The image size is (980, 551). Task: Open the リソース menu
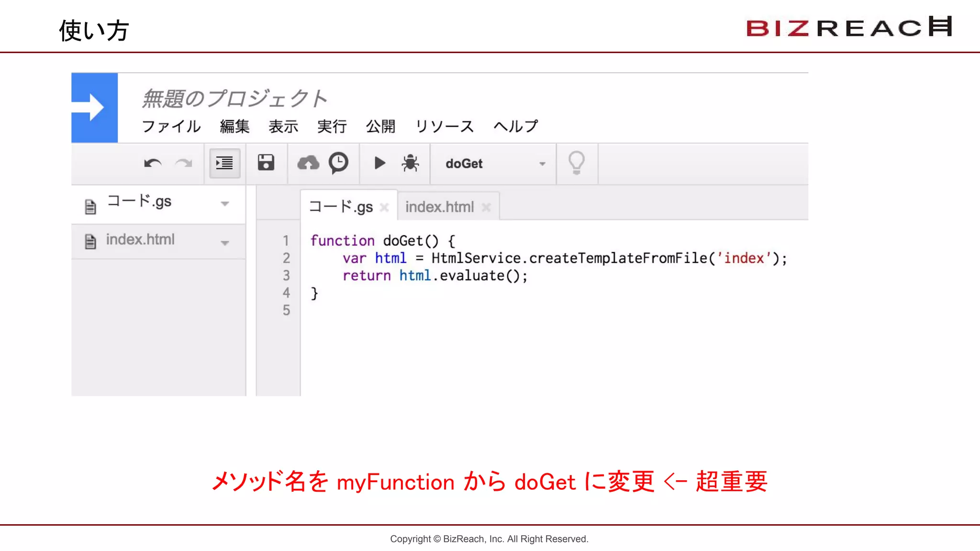[x=445, y=126]
